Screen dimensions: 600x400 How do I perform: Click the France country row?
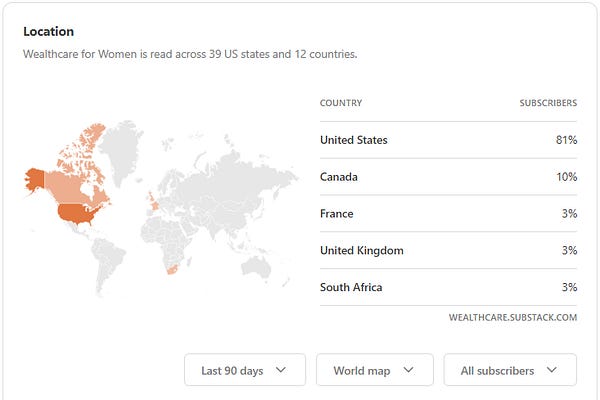(448, 214)
